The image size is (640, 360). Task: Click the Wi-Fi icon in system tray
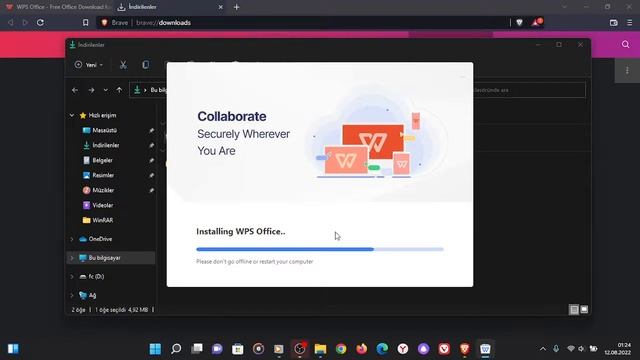[571, 349]
